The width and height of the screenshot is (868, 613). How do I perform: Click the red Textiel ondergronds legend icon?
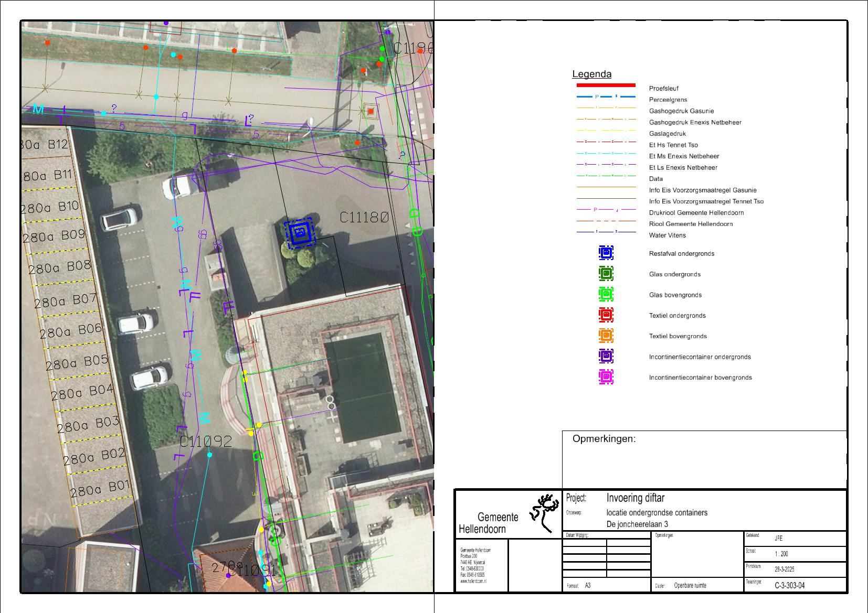pyautogui.click(x=606, y=315)
